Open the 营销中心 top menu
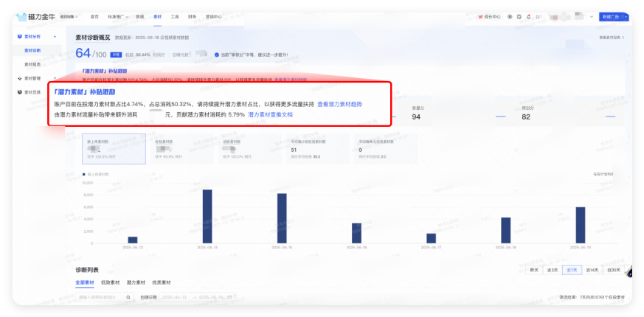 tap(214, 17)
